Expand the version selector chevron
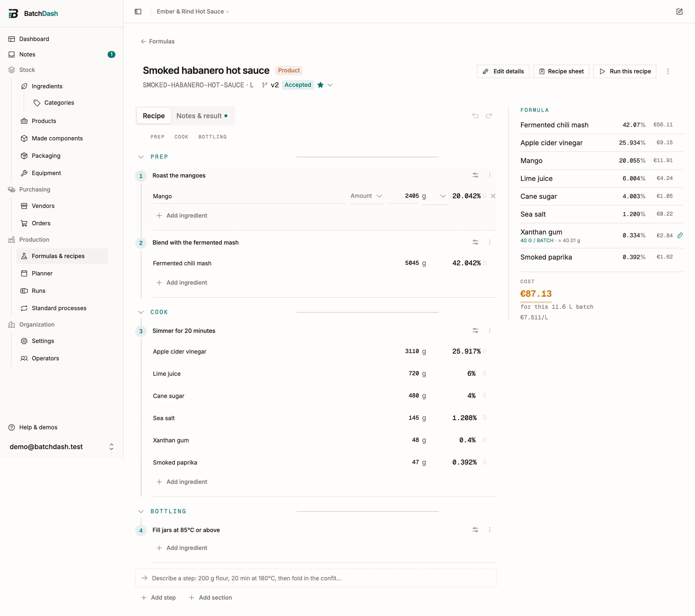695x616 pixels. (x=330, y=85)
